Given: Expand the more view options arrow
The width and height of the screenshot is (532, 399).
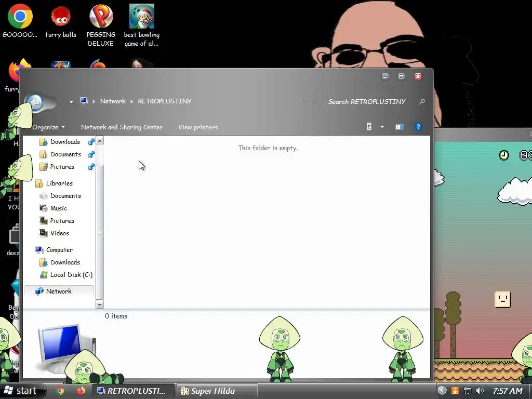Looking at the screenshot, I should (x=382, y=127).
